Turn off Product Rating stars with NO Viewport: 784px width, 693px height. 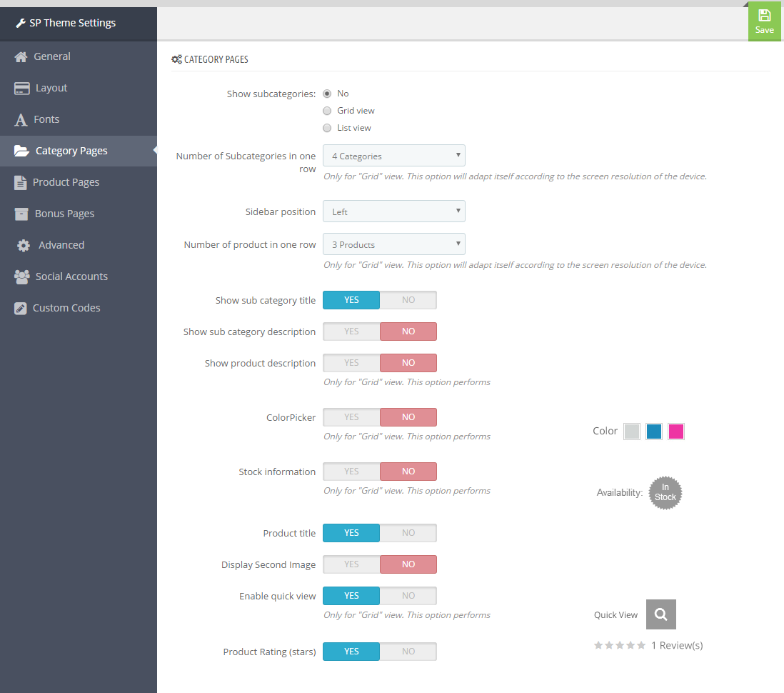coord(408,652)
